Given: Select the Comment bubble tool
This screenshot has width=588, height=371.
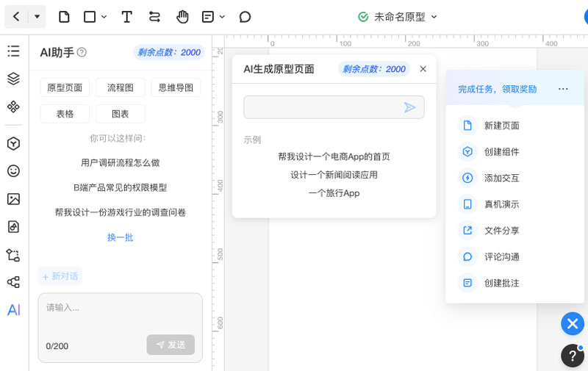Looking at the screenshot, I should coord(245,16).
